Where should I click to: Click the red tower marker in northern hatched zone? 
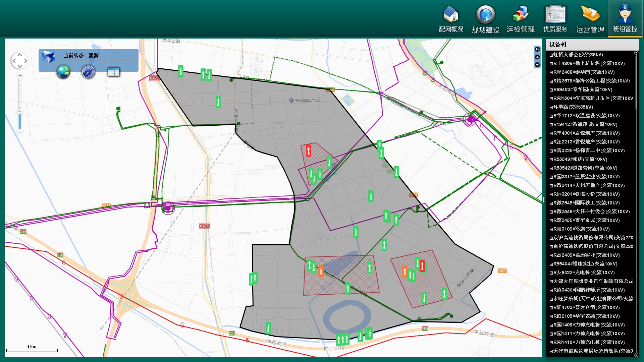tap(309, 150)
